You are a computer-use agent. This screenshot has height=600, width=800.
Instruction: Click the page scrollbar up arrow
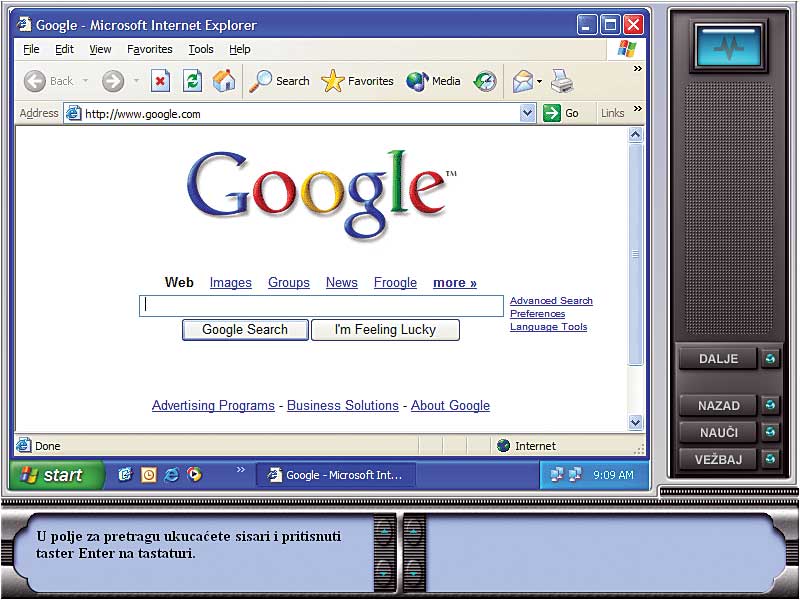pyautogui.click(x=635, y=135)
